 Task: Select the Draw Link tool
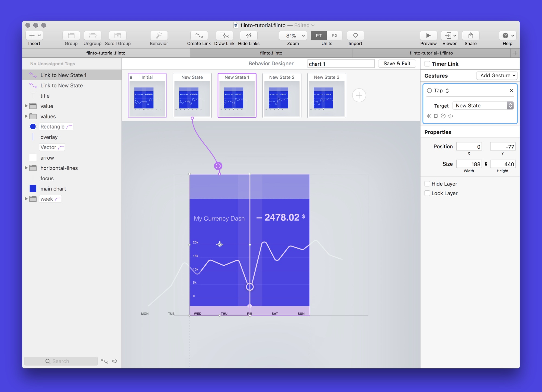point(224,36)
